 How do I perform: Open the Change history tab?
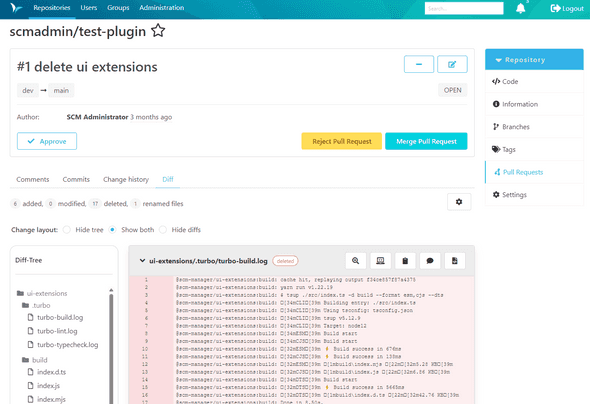pyautogui.click(x=126, y=179)
